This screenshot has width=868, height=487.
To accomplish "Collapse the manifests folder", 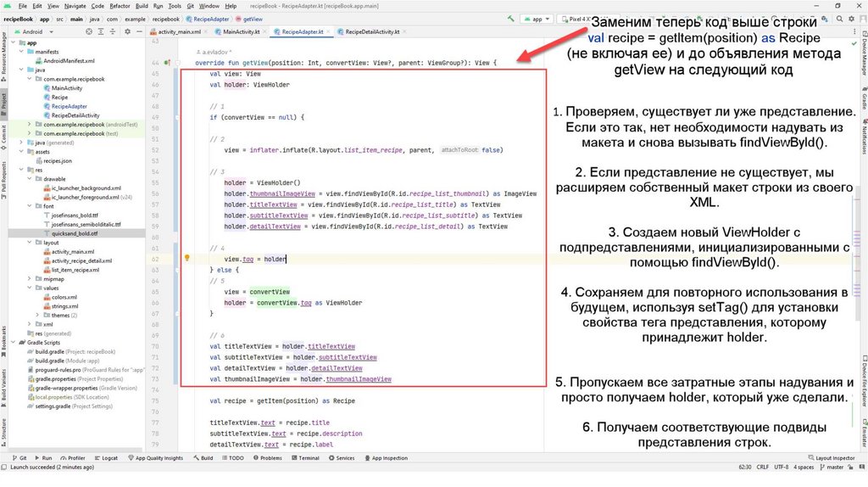I will pos(21,52).
